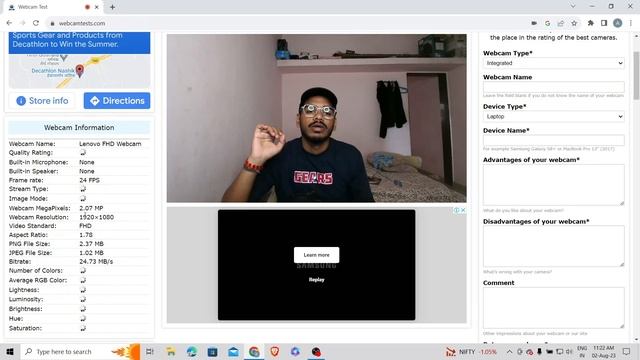Select the 2.37 MB PNG file size
The width and height of the screenshot is (640, 360).
coord(91,244)
